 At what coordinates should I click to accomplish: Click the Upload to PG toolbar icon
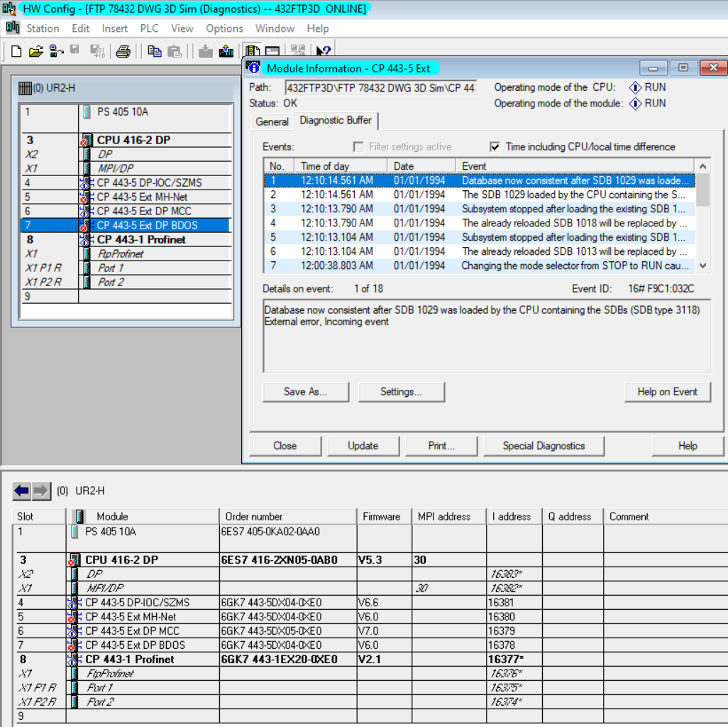[226, 51]
